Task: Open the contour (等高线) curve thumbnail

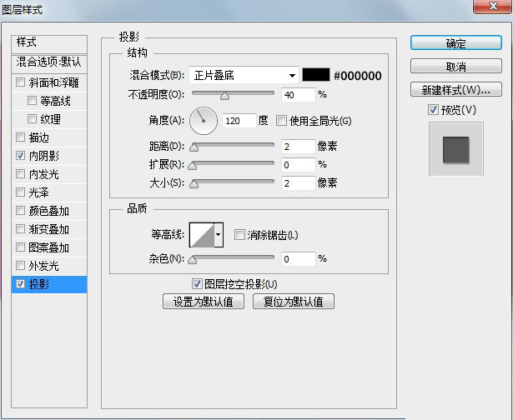Action: pos(201,236)
